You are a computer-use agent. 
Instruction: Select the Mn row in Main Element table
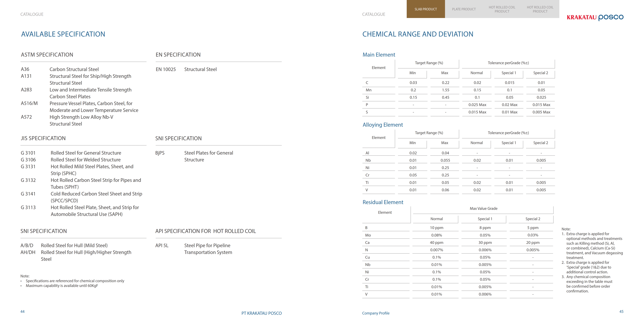pos(459,90)
